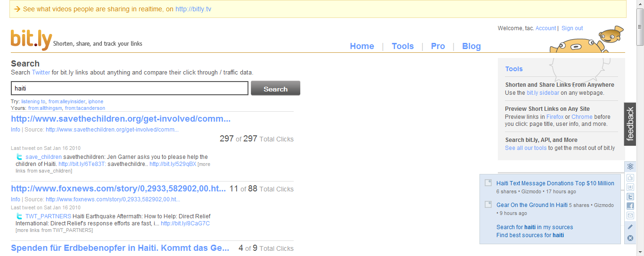Open the vertical feedback tab

pyautogui.click(x=630, y=124)
